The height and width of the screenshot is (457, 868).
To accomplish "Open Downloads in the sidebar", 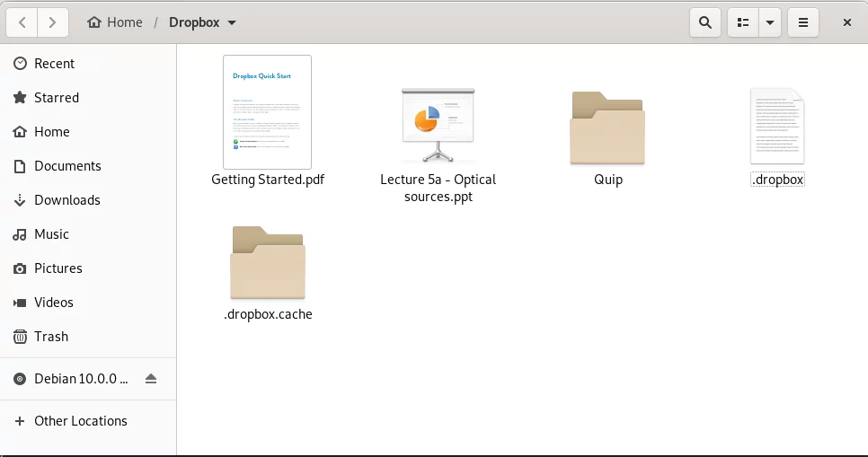I will click(88, 200).
